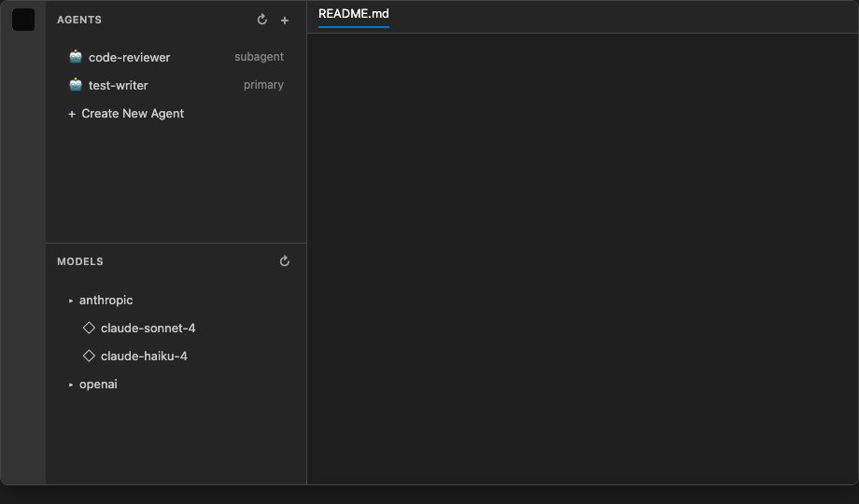This screenshot has width=859, height=504.
Task: Refresh the MODELS list
Action: pyautogui.click(x=285, y=261)
